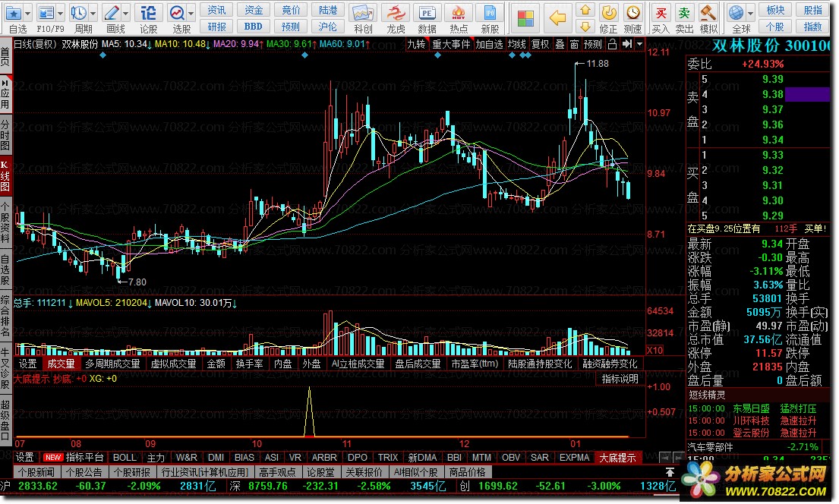The height and width of the screenshot is (504, 839).
Task: Click the 卖出 sell icon
Action: pyautogui.click(x=684, y=13)
